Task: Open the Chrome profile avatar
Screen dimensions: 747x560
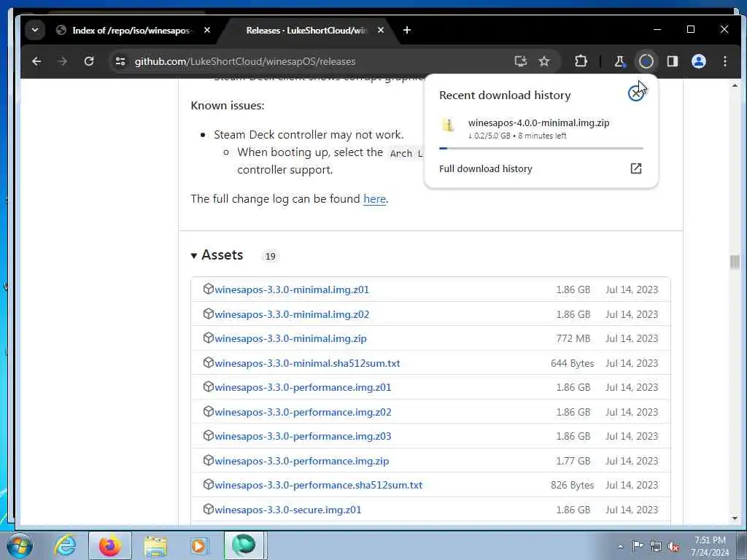Action: 699,61
